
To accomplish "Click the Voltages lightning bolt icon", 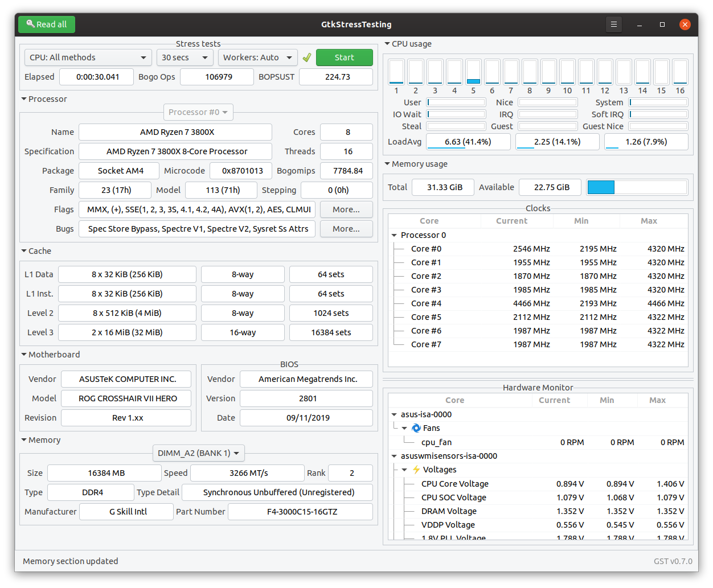I will [x=416, y=470].
